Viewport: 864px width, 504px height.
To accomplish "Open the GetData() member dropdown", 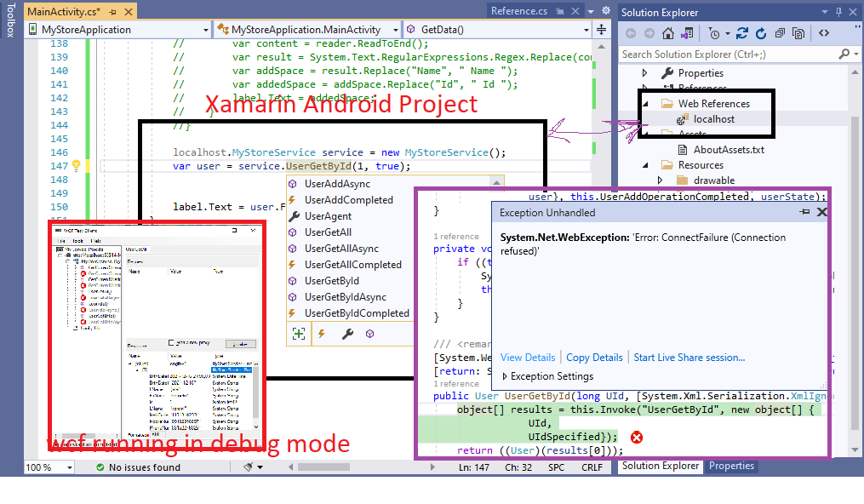I will coord(604,30).
